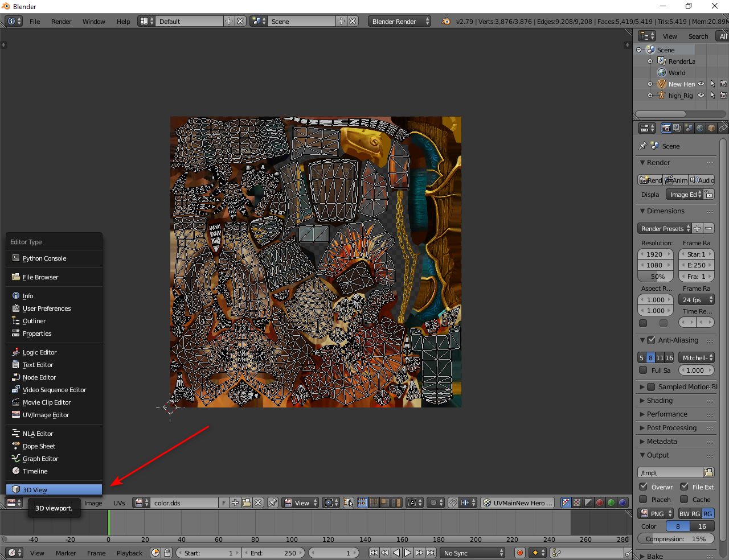This screenshot has width=729, height=560.
Task: Toggle the Overwrite checkbox
Action: click(643, 487)
